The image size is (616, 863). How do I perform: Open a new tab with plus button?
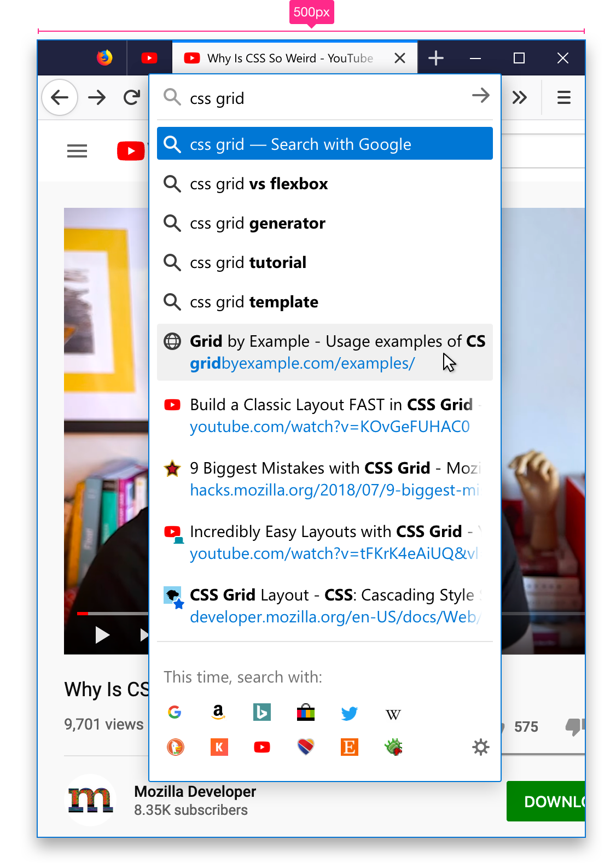click(436, 58)
